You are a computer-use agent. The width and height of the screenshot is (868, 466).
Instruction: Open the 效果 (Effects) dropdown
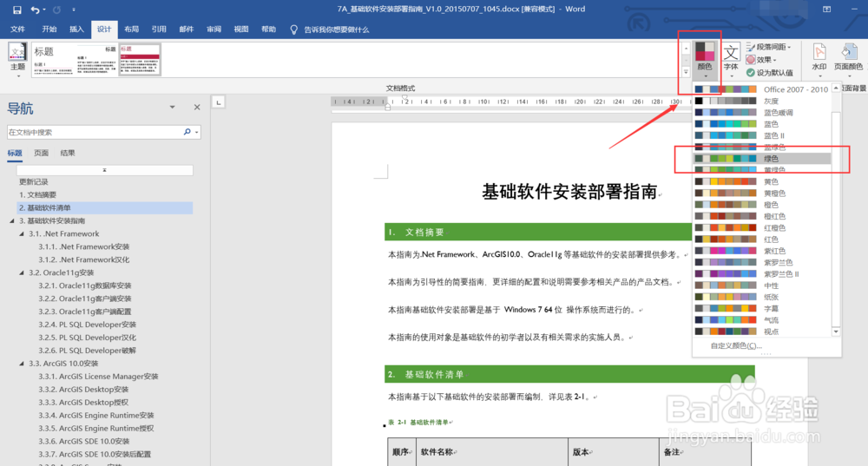(x=762, y=60)
